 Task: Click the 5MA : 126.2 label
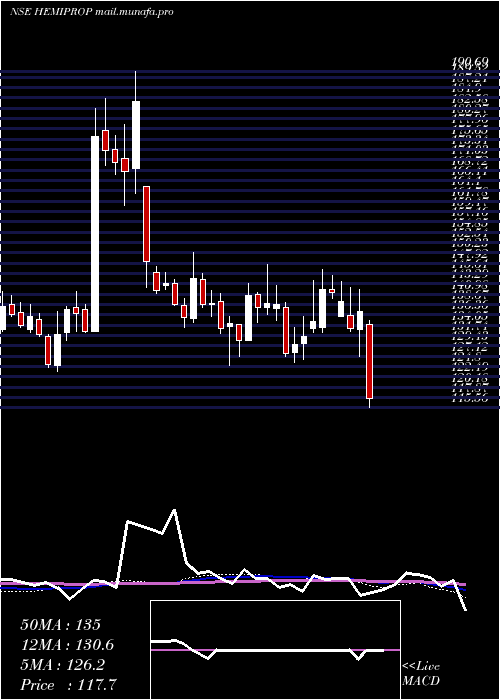[62, 665]
